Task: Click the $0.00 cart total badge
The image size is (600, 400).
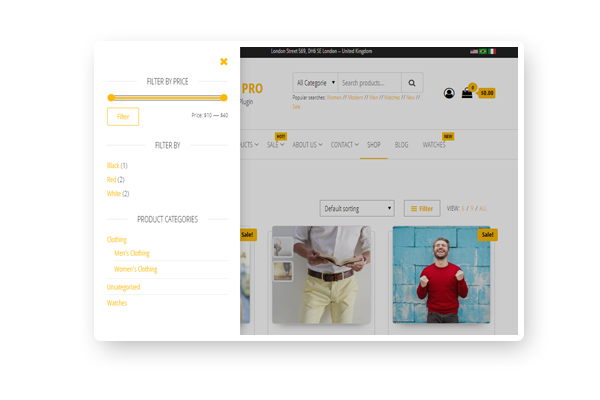Action: click(x=486, y=93)
